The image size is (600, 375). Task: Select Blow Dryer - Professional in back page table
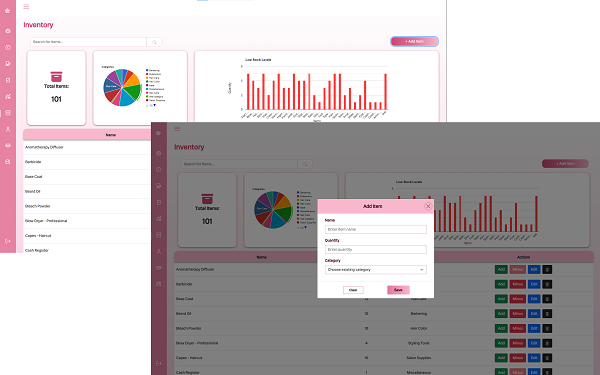click(x=46, y=221)
